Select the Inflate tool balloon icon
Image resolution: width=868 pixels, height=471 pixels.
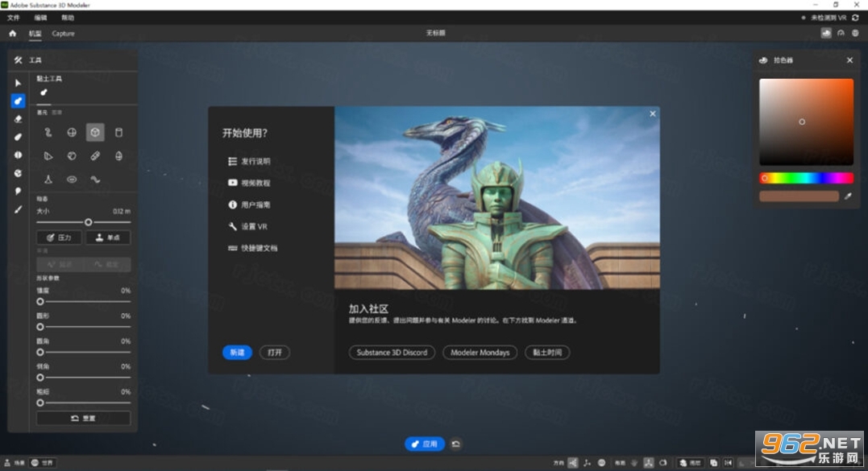[x=18, y=192]
